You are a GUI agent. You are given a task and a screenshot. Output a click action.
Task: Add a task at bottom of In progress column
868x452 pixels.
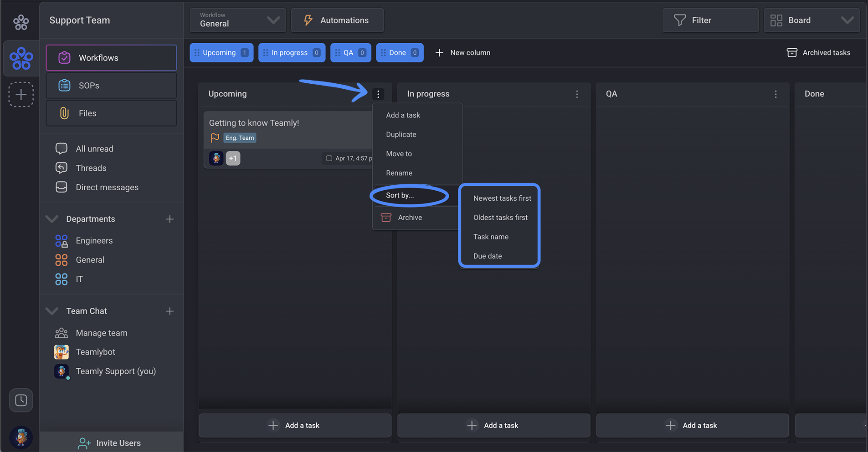493,426
